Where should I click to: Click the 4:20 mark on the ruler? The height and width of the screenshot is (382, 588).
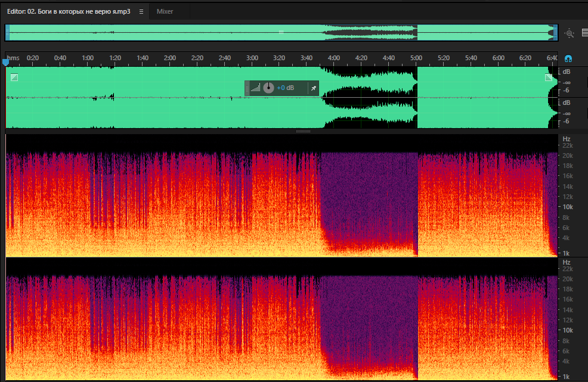[361, 58]
